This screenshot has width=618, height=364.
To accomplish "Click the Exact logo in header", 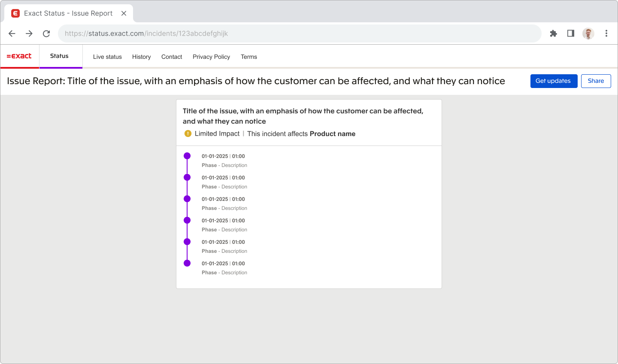I will click(x=19, y=56).
